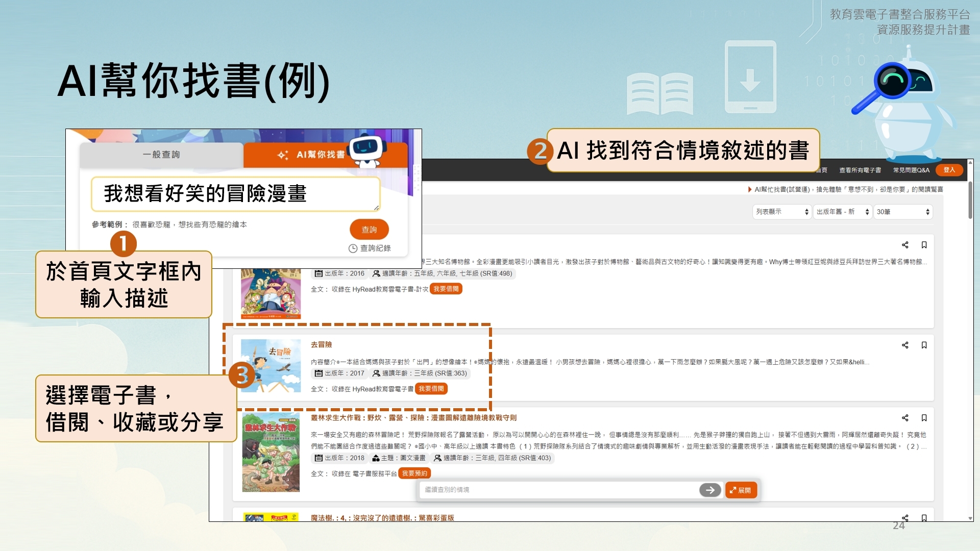Expand 出版年舊-新 sort dropdown
Image resolution: width=980 pixels, height=551 pixels.
tap(842, 212)
